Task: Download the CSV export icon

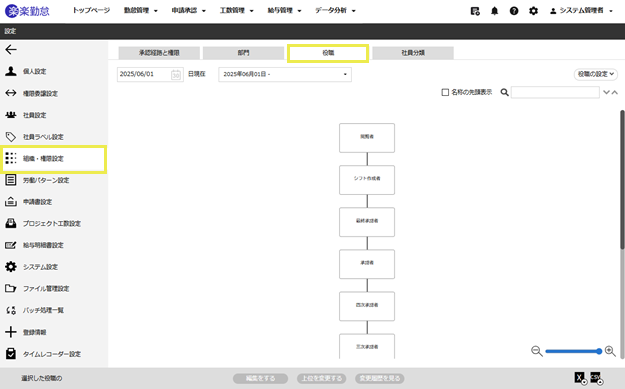Action: pos(596,378)
